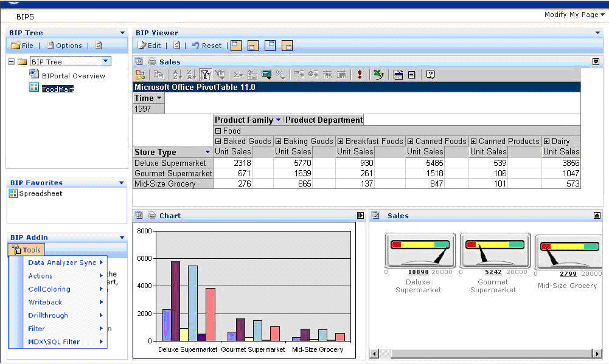
Task: Click File in the BIP Tree toolbar
Action: pos(23,46)
